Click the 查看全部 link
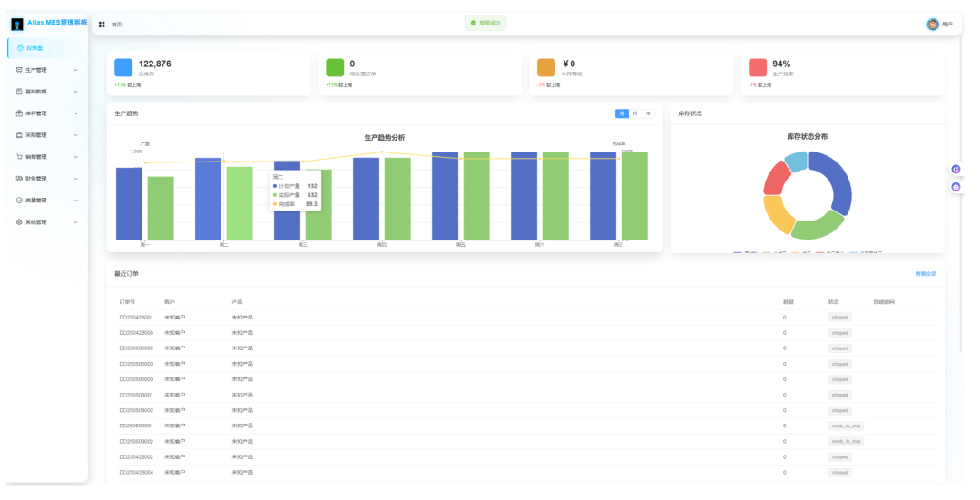This screenshot has height=500, width=980. [926, 274]
